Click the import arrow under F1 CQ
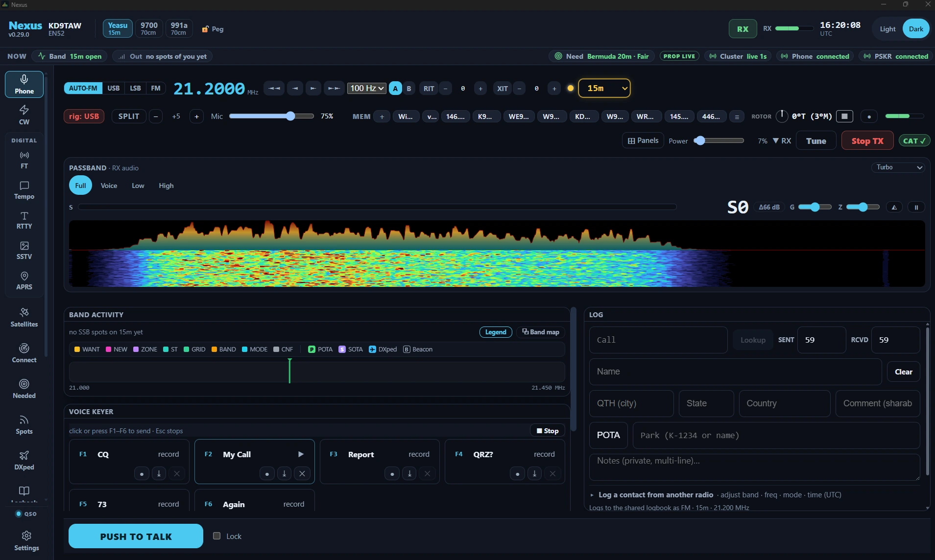 159,473
